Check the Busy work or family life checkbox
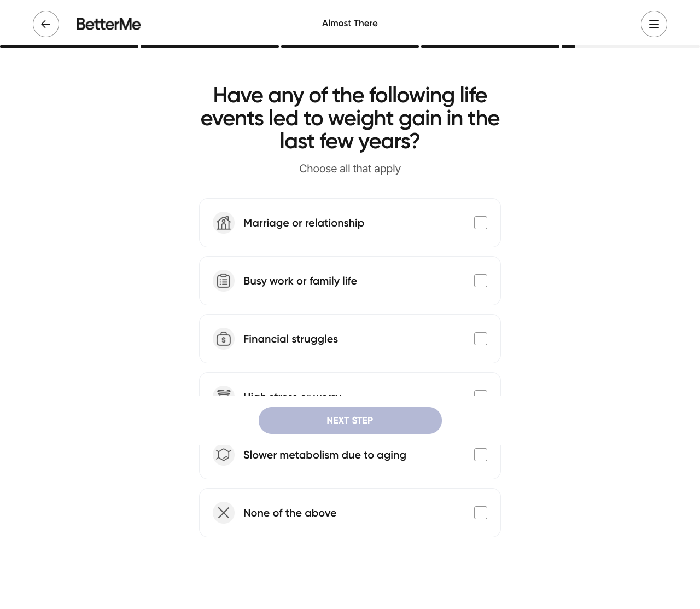Image resolution: width=700 pixels, height=609 pixels. pyautogui.click(x=481, y=281)
